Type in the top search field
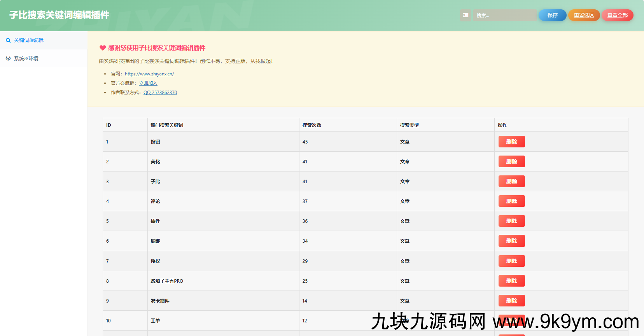Image resolution: width=644 pixels, height=336 pixels. coord(504,15)
